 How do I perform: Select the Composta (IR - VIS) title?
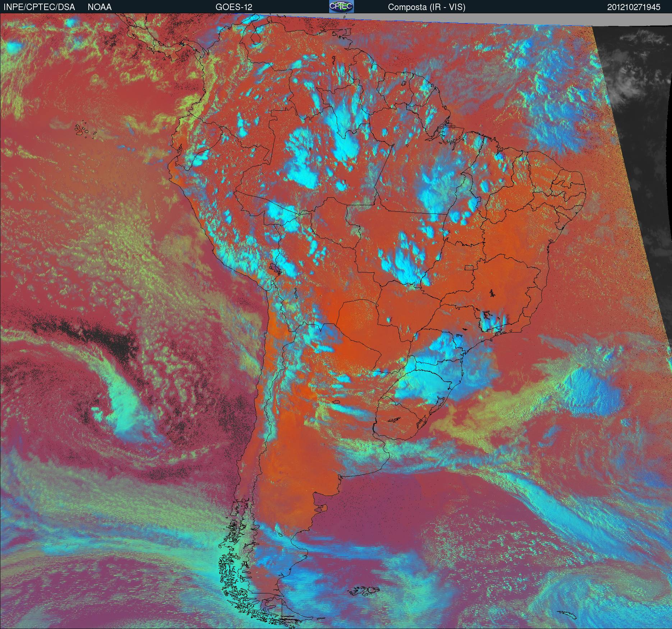(427, 7)
